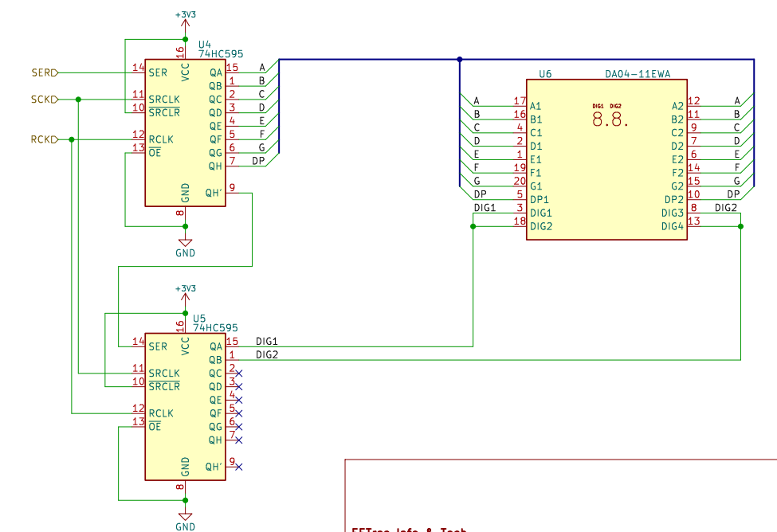Select the junction on U6 DIG4 wire
This screenshot has width=777, height=532.
741,226
